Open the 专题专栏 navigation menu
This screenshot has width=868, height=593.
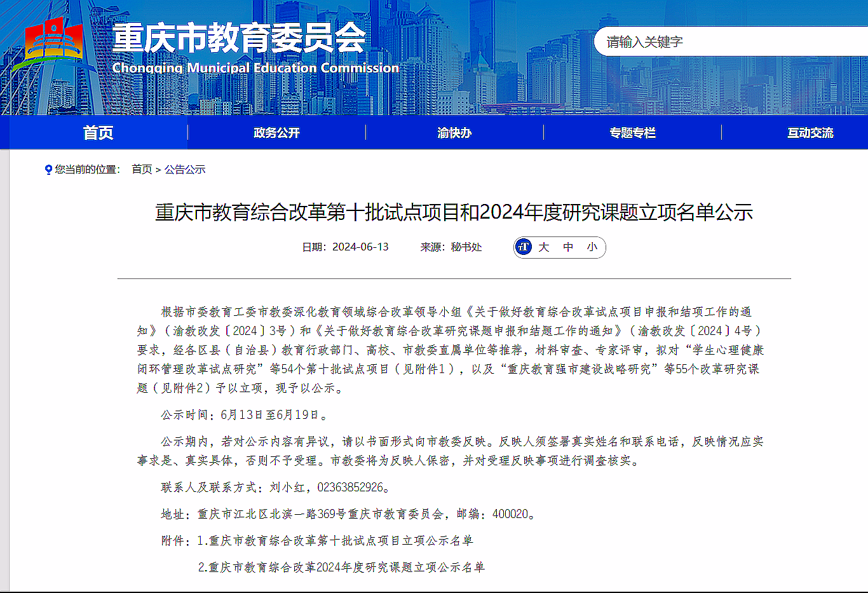[632, 133]
